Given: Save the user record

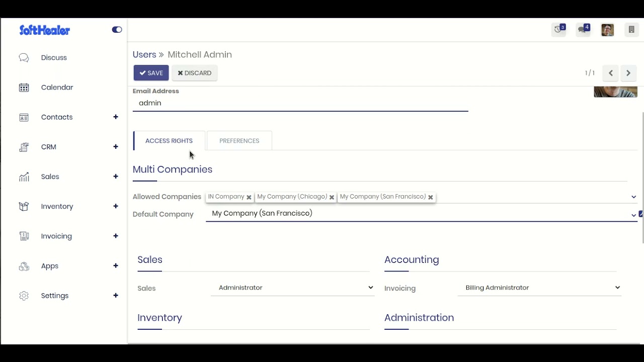Looking at the screenshot, I should pyautogui.click(x=151, y=73).
